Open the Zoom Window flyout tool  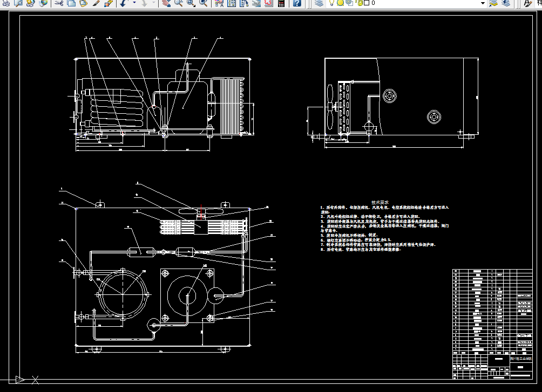tap(191, 3)
